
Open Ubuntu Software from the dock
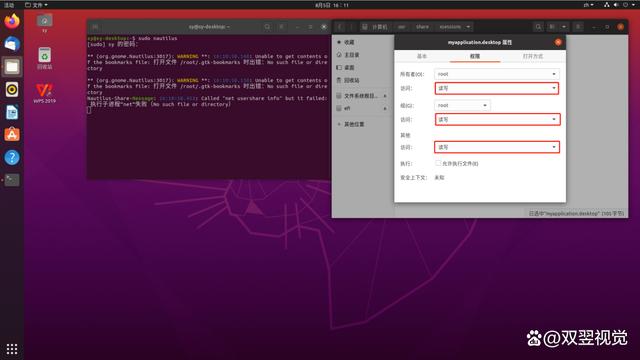[12, 134]
